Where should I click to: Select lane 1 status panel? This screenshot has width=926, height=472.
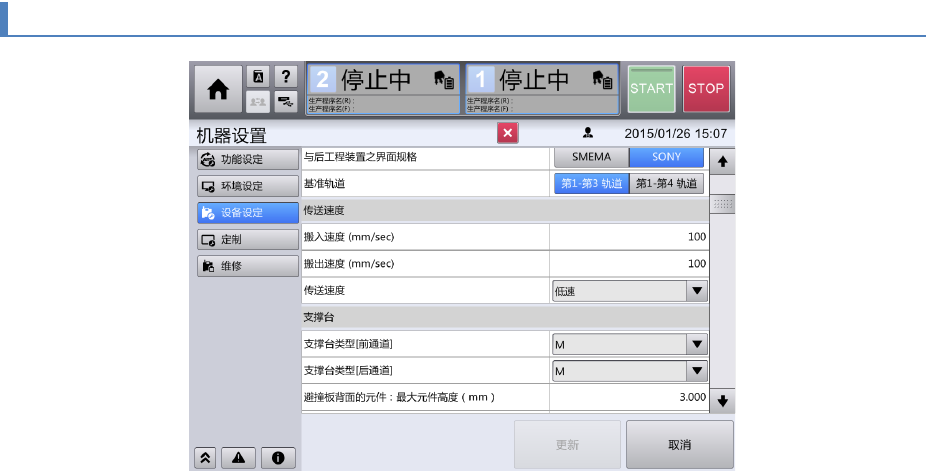coord(542,89)
